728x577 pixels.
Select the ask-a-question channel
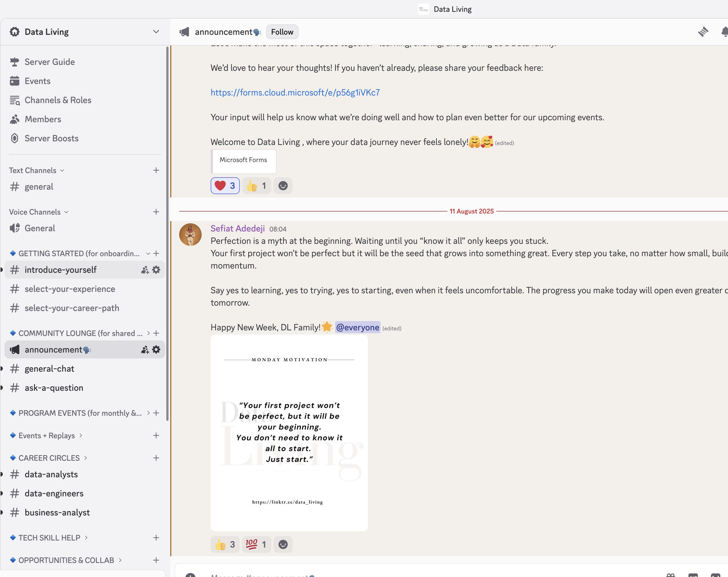(x=54, y=387)
